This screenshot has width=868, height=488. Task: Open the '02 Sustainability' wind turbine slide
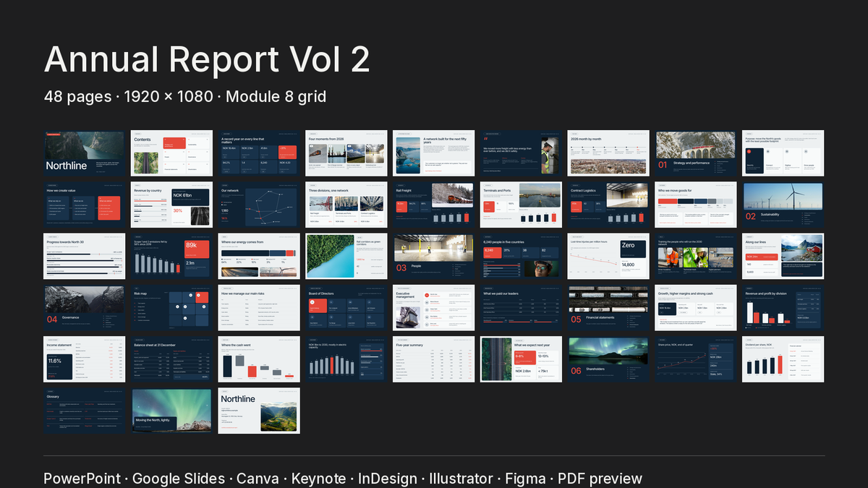[x=784, y=205]
